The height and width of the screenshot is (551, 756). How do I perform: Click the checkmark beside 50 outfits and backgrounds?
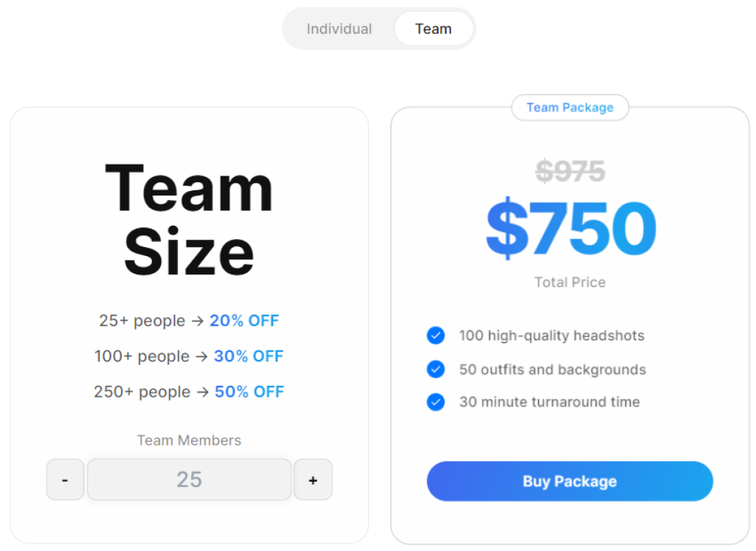point(436,369)
